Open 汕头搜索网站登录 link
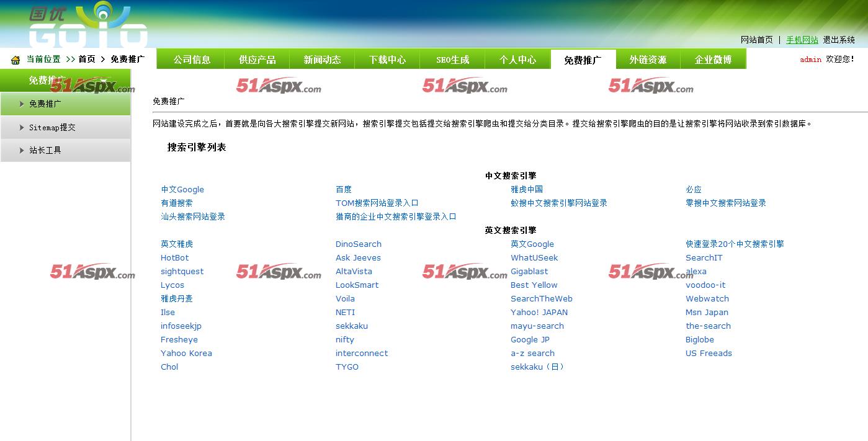Screen dimensions: 868x441 click(x=193, y=217)
